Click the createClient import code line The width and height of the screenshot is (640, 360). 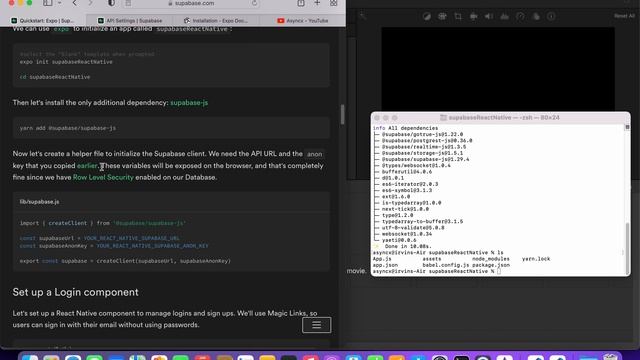pyautogui.click(x=103, y=223)
